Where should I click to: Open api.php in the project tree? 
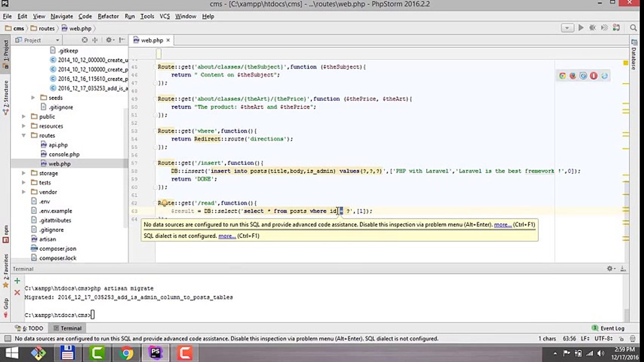point(58,145)
